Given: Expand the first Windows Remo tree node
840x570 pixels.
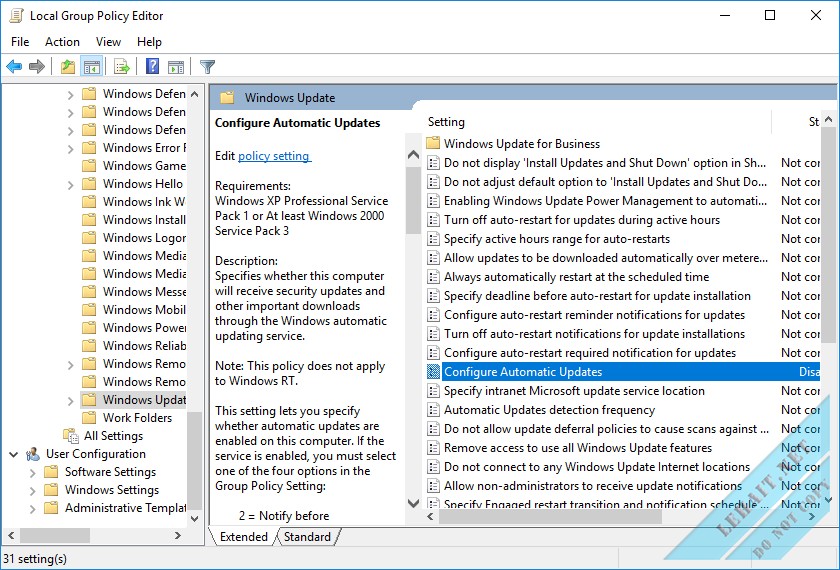Looking at the screenshot, I should coord(70,365).
